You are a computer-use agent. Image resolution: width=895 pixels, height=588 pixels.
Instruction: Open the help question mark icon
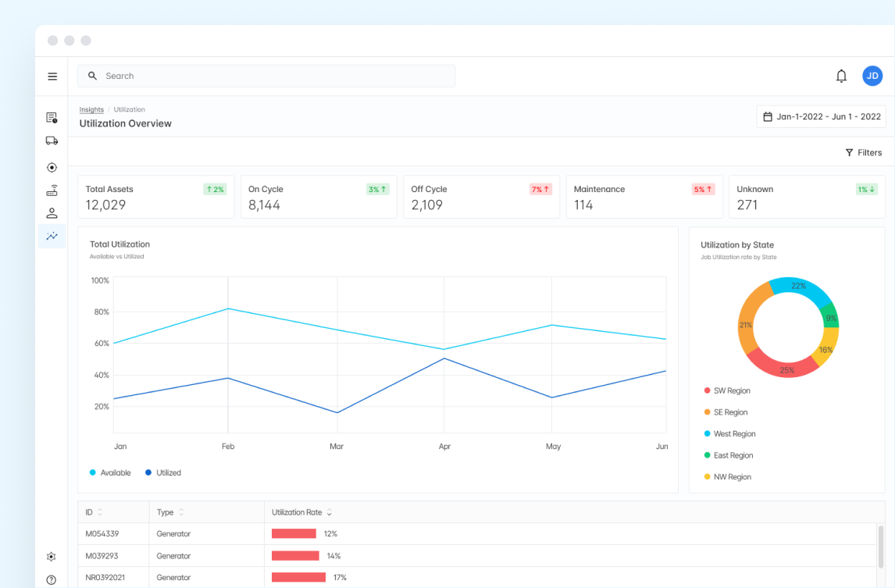click(52, 579)
